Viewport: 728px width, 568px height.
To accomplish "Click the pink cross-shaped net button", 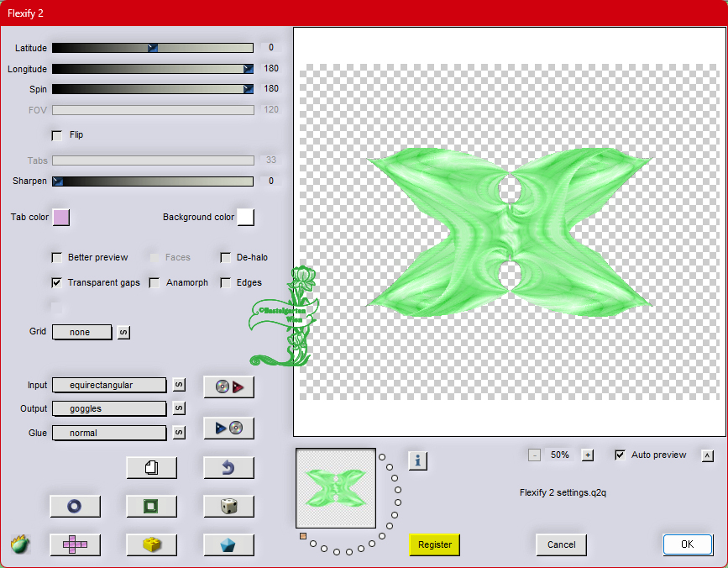I will point(75,544).
